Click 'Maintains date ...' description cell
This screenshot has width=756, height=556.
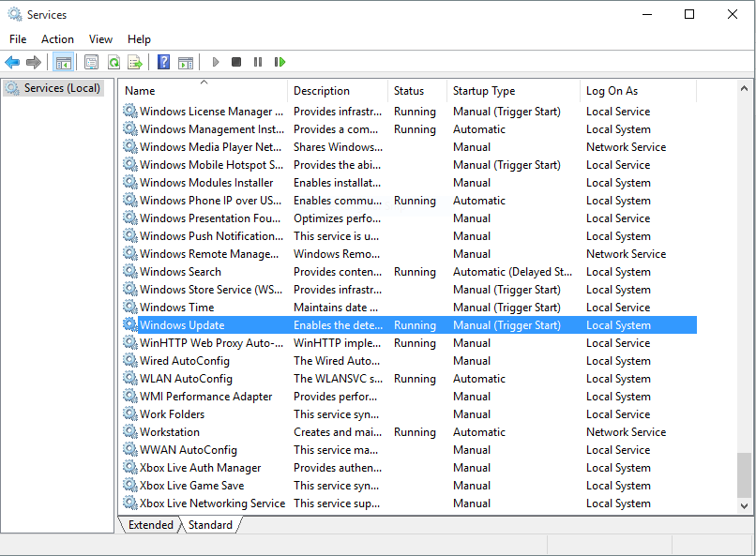(x=336, y=308)
